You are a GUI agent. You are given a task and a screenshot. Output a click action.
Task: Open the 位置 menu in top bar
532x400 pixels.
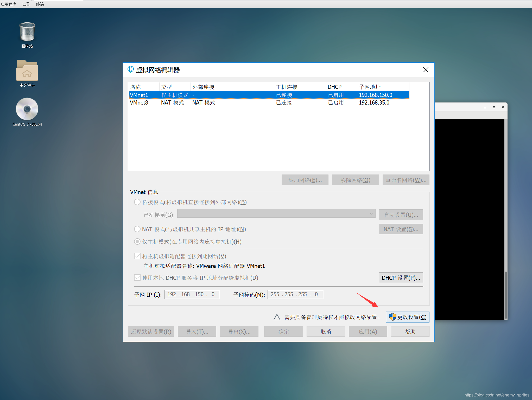(26, 4)
